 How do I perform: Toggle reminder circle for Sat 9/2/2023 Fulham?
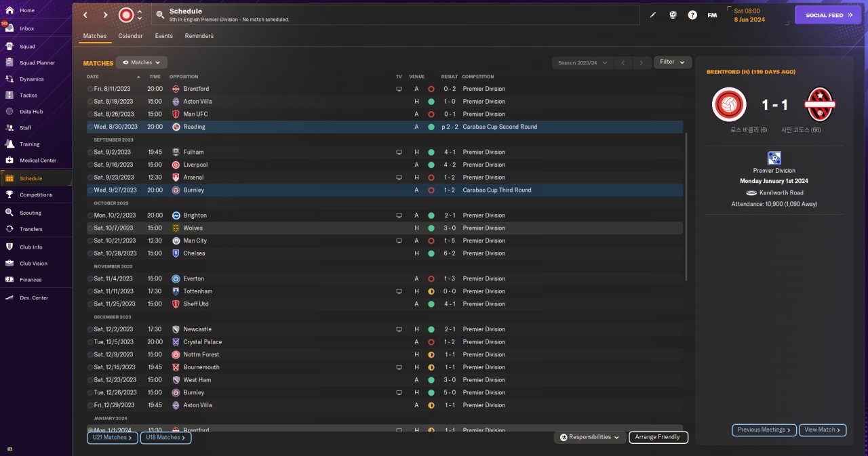pos(90,152)
